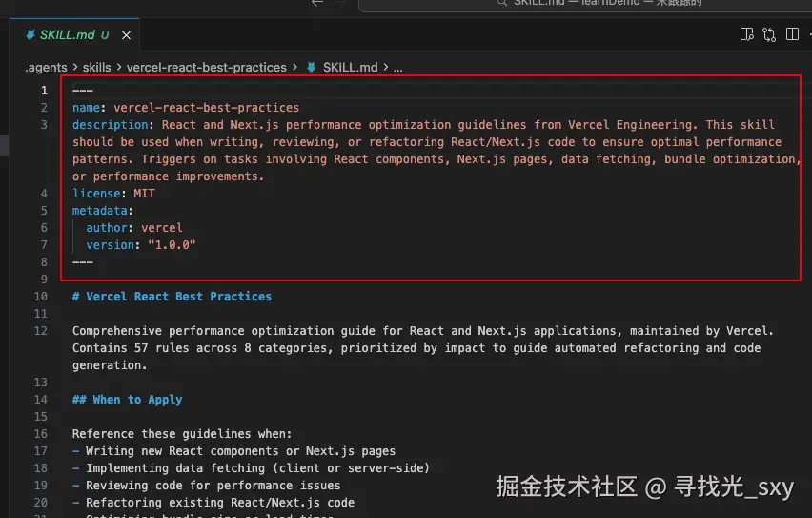Click the 'description' key on line 3

tap(111, 124)
